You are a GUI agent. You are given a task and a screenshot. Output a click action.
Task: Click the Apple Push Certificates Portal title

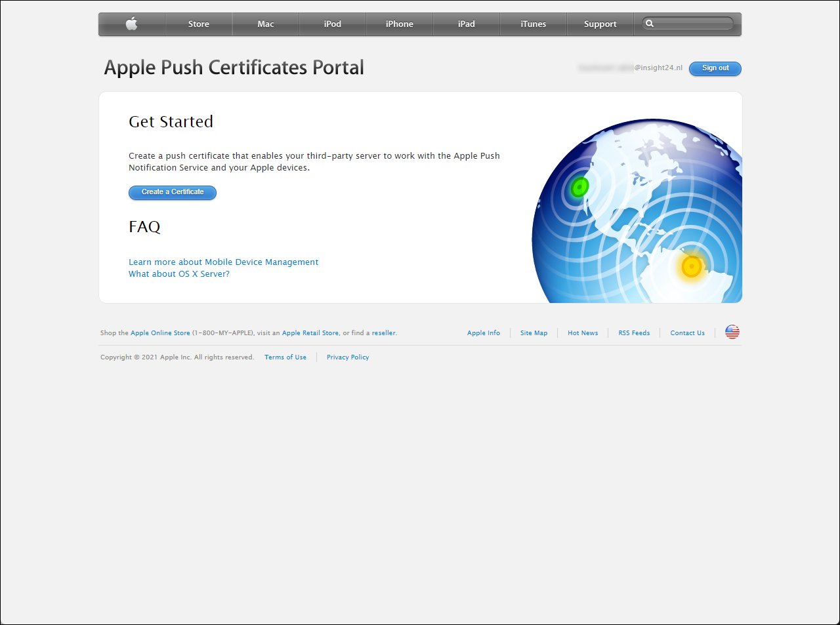[x=234, y=68]
